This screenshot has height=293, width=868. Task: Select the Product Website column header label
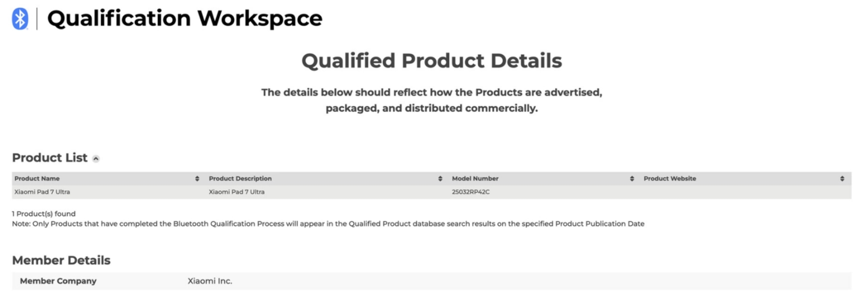pyautogui.click(x=670, y=179)
